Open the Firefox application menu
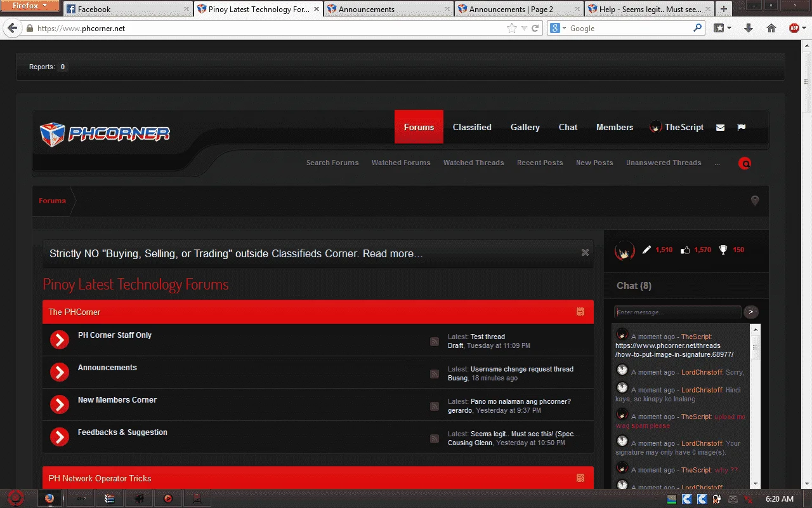812x508 pixels. [x=30, y=6]
